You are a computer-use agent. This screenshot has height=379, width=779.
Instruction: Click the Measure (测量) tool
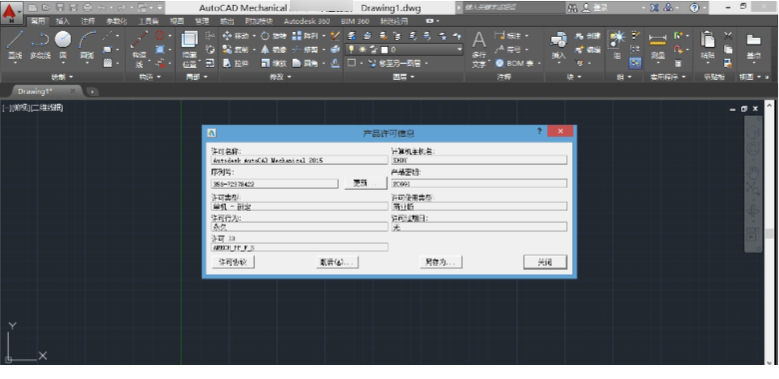click(x=658, y=46)
